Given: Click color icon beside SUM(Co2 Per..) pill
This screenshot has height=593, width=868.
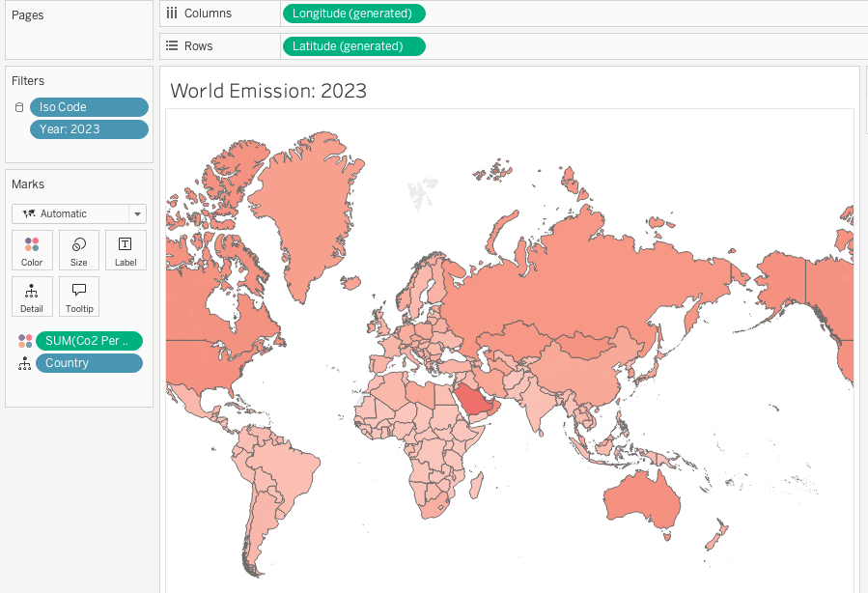Looking at the screenshot, I should pyautogui.click(x=25, y=341).
